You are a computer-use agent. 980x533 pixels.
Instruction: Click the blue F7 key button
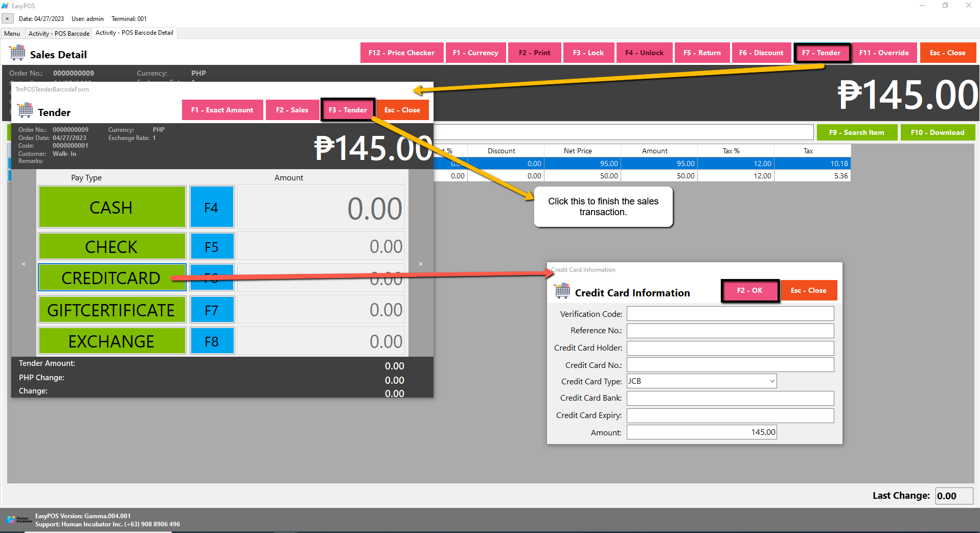tap(212, 310)
